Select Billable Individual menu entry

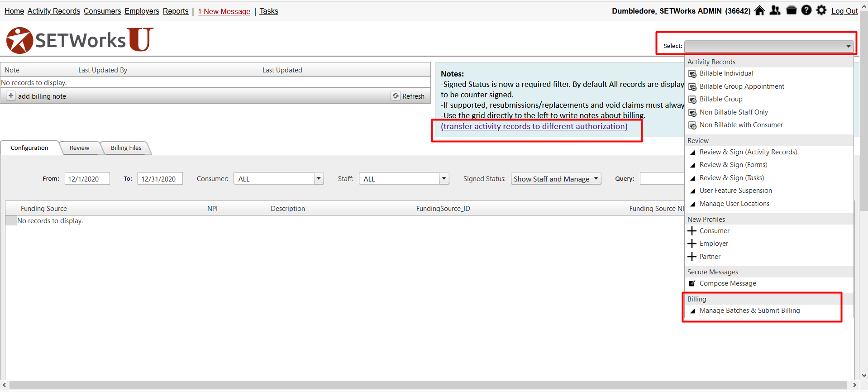726,73
